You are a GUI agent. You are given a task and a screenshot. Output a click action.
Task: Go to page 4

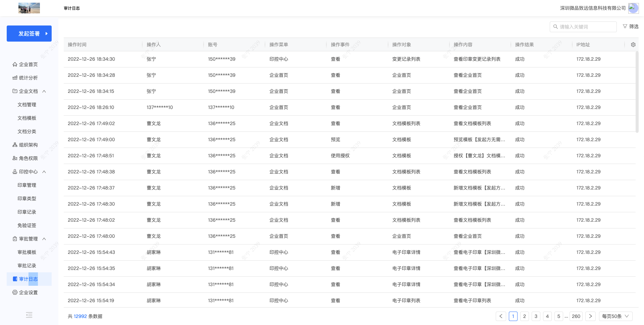click(x=547, y=316)
